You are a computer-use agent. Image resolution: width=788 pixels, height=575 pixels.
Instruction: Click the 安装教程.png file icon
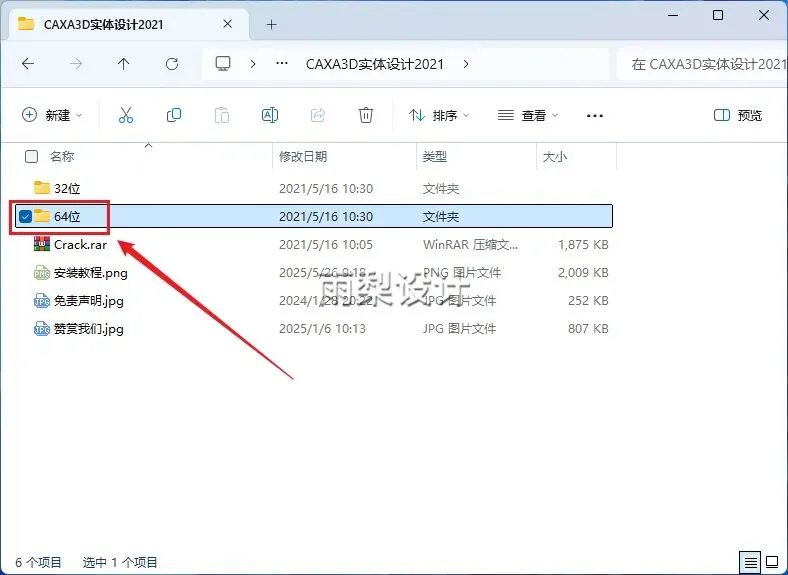click(42, 272)
